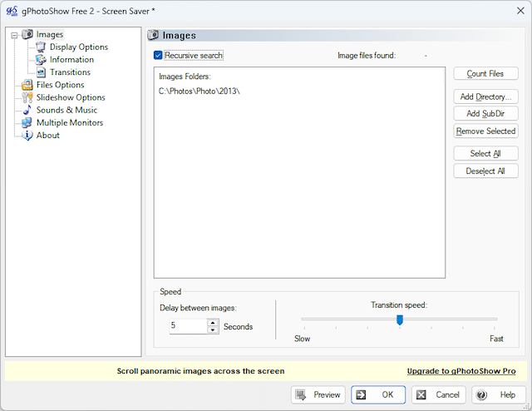
Task: Click the Sounds & Music note icon
Action: pyautogui.click(x=27, y=110)
